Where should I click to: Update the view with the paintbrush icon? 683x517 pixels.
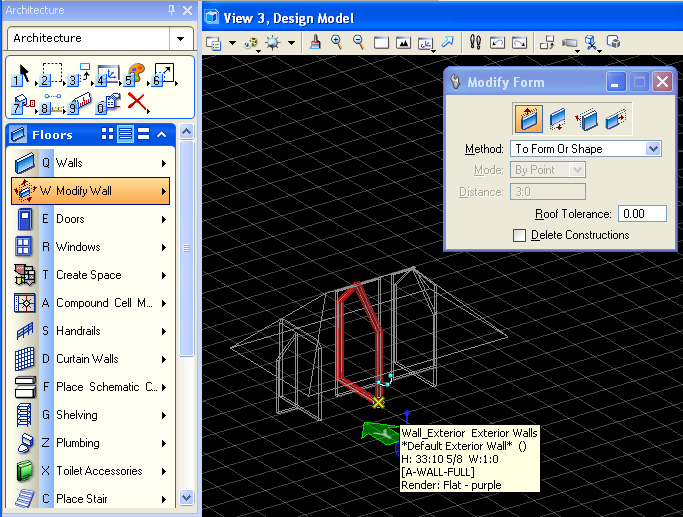[x=315, y=42]
